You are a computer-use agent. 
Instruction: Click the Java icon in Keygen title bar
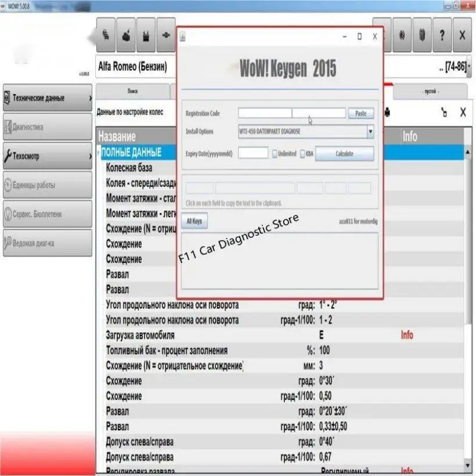182,37
